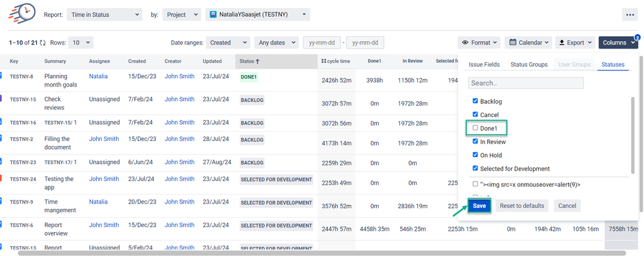The image size is (644, 256).
Task: Open the three-dots more options menu
Action: pos(630,14)
